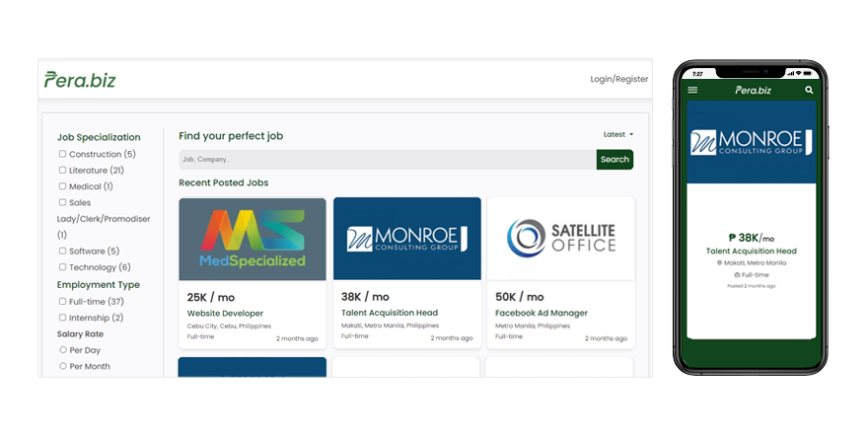Tap the search icon on phone
The width and height of the screenshot is (868, 435).
[809, 90]
